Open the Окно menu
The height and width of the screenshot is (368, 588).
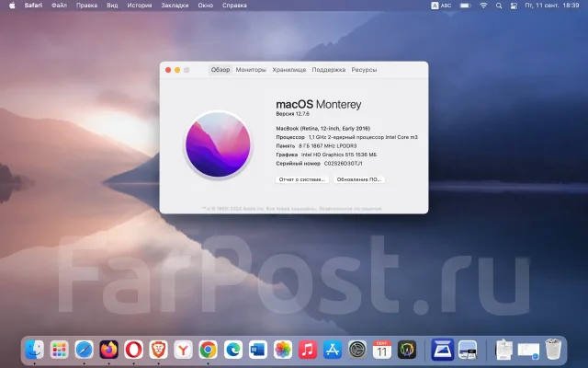(206, 6)
